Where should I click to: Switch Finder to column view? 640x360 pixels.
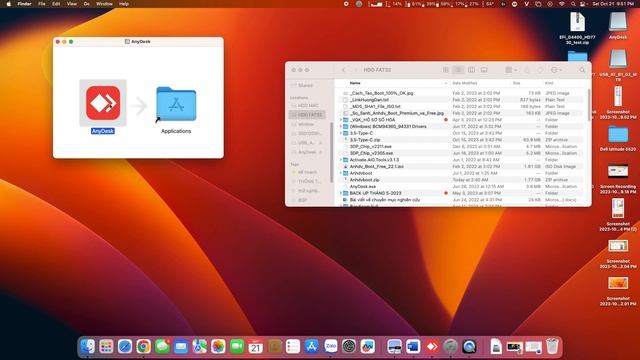471,70
